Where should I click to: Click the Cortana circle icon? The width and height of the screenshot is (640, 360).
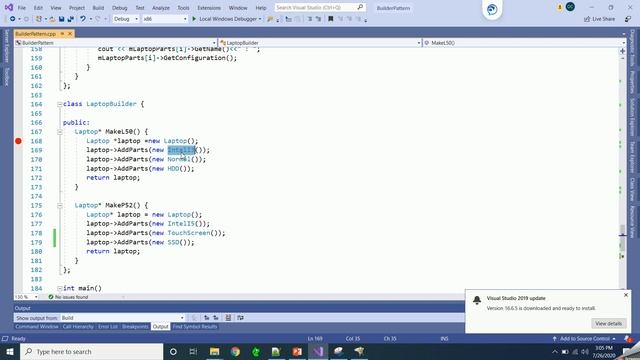pos(173,351)
